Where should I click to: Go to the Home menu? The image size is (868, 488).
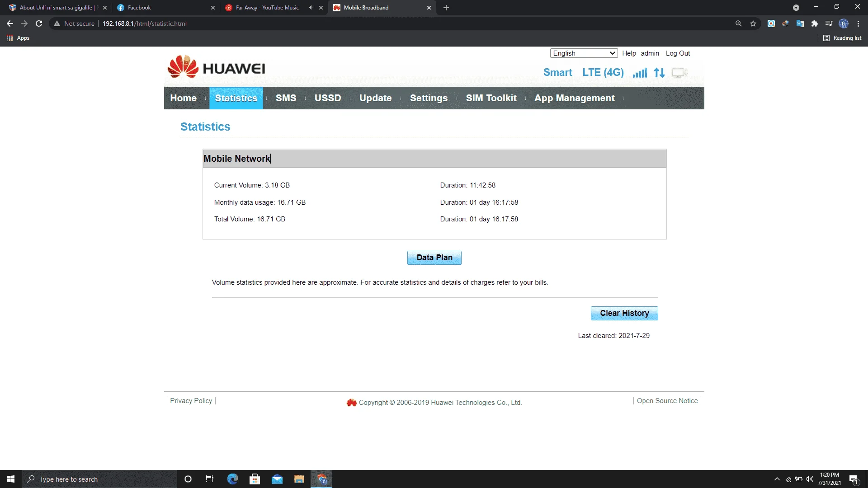tap(183, 98)
